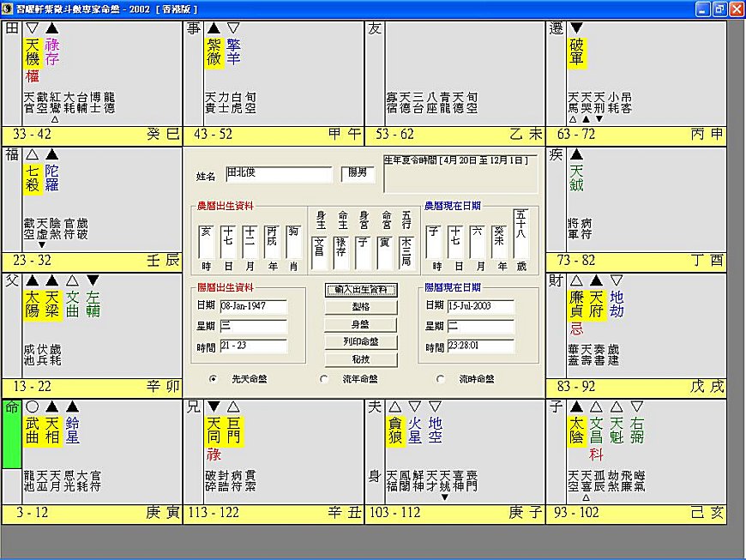Screen dimensions: 746x560
Task: Click the green 命 palace indicator
Action: [x=11, y=434]
